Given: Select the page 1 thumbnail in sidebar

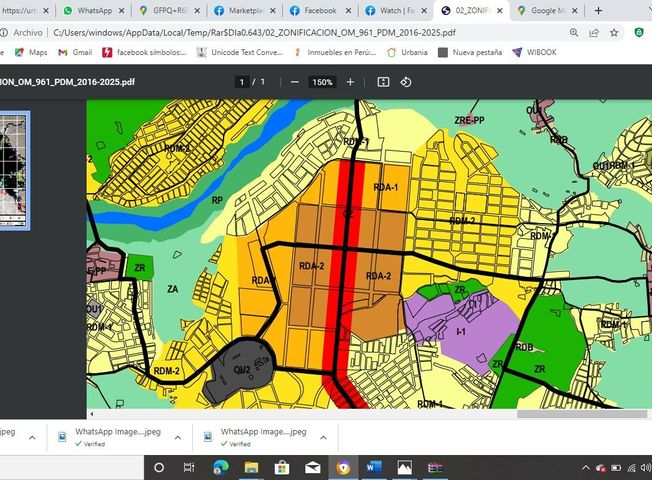Looking at the screenshot, I should click(13, 171).
